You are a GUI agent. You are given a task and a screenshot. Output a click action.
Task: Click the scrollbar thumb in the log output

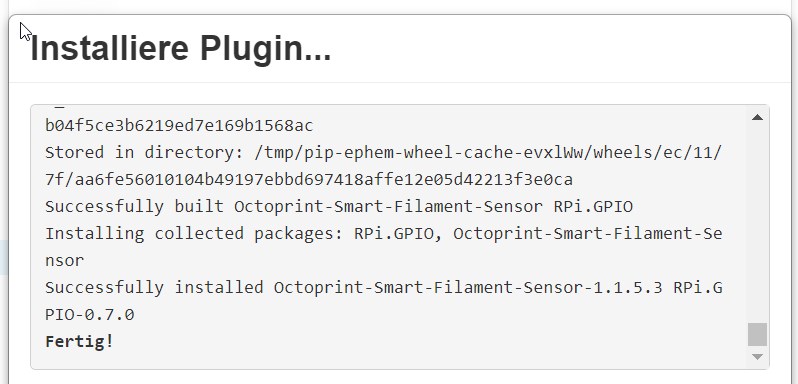coord(757,334)
